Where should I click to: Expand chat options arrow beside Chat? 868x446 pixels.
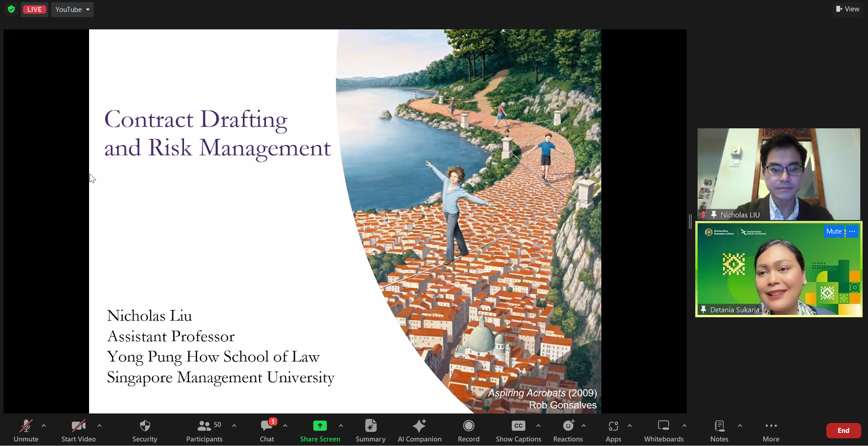tap(285, 426)
